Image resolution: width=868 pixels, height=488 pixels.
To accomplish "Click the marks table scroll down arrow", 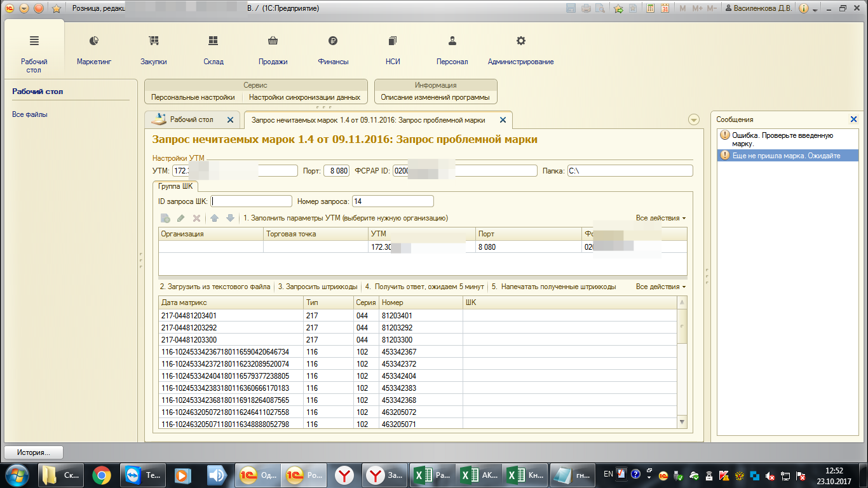I will pyautogui.click(x=682, y=421).
